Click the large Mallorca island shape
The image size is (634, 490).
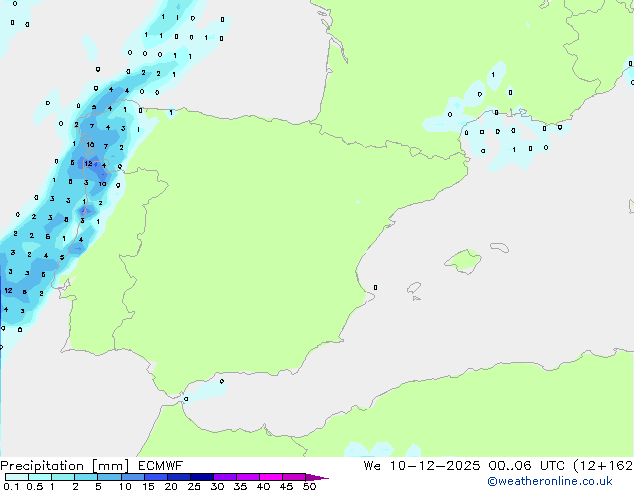(x=463, y=261)
